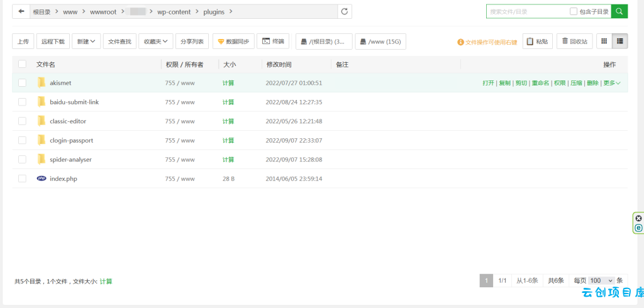Click 重命名 action for akismet
644x308 pixels.
click(540, 83)
